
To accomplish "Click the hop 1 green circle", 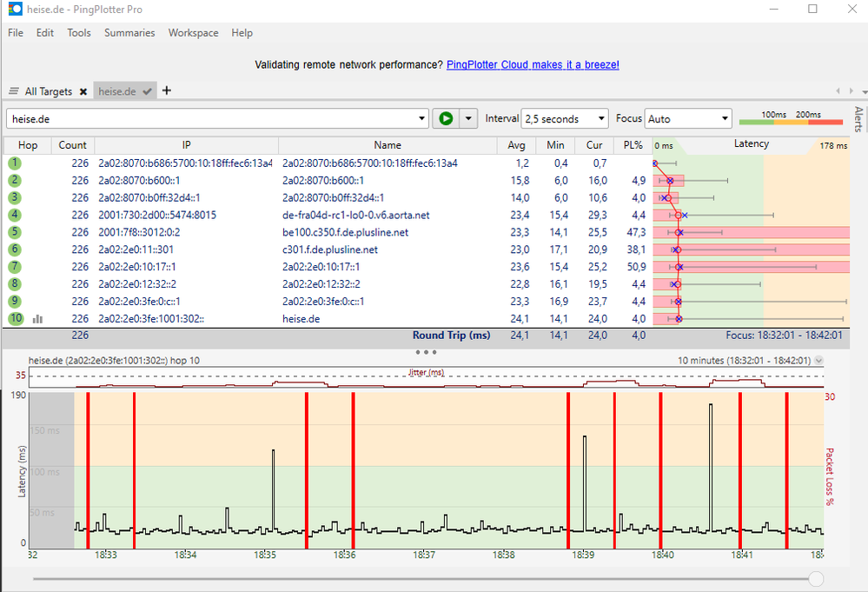I will coord(16,163).
